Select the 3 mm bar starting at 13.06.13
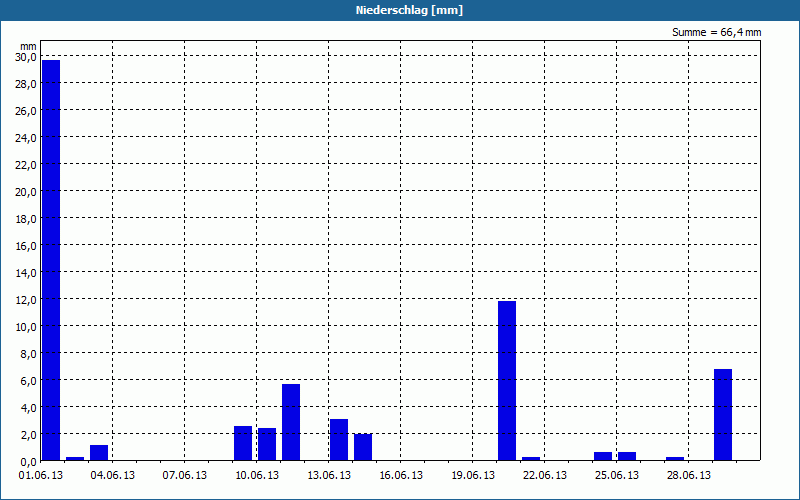 (x=339, y=440)
